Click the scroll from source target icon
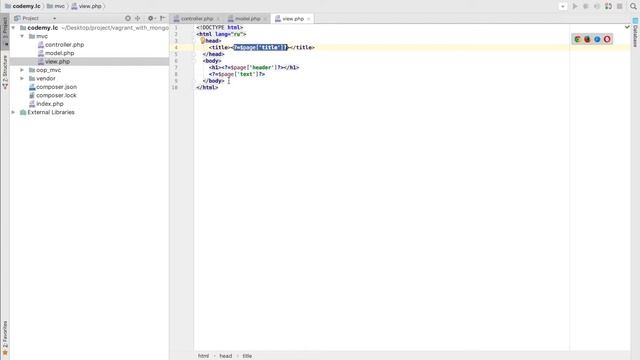 128,18
